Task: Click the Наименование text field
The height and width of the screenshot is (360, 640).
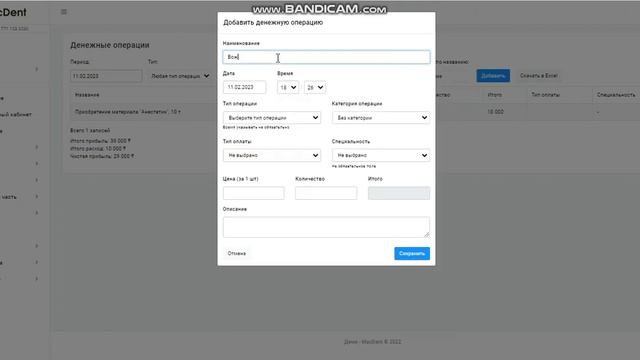Action: (326, 57)
